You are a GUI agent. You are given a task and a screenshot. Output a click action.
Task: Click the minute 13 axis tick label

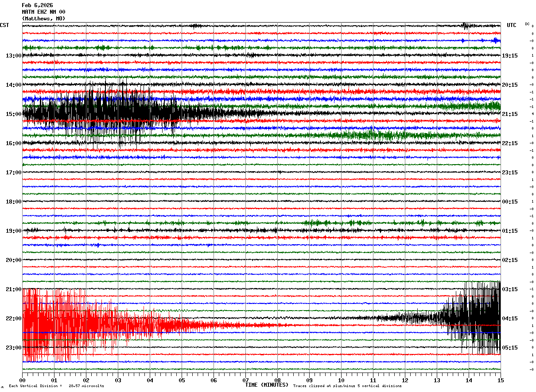click(437, 380)
